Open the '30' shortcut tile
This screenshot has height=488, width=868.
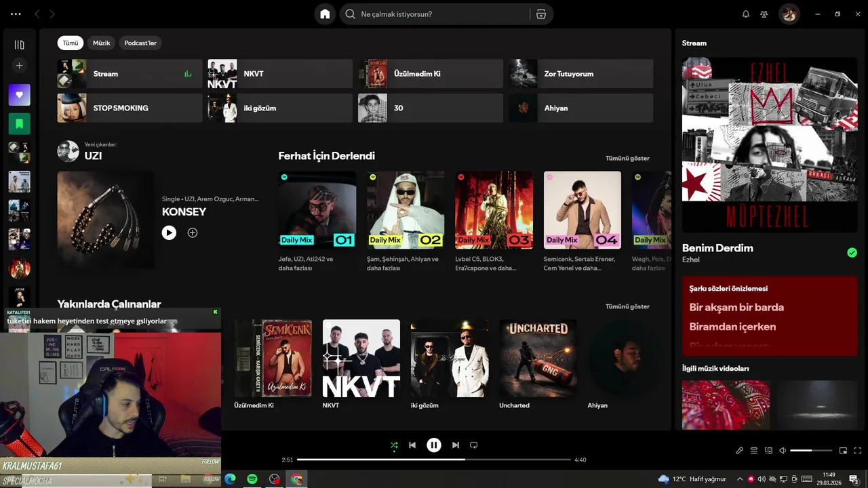pos(431,108)
